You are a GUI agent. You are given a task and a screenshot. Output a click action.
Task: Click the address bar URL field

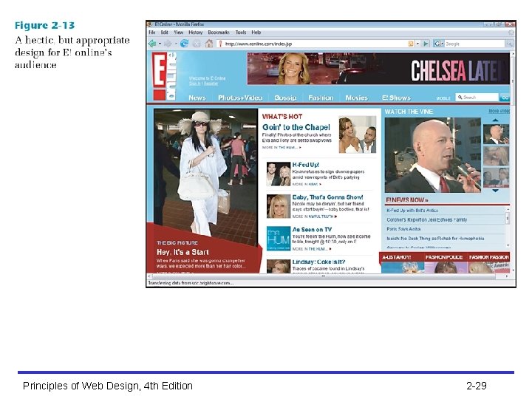point(312,44)
